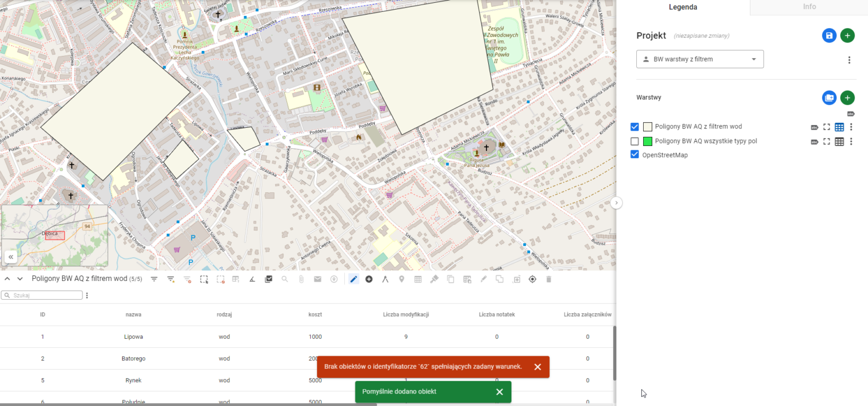The width and height of the screenshot is (868, 406).
Task: Dismiss the red error notification
Action: (537, 367)
